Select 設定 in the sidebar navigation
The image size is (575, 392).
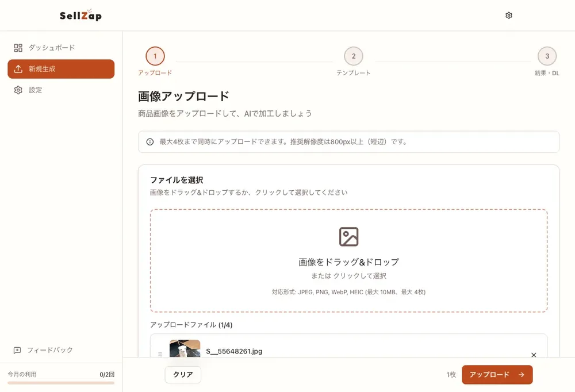point(35,90)
